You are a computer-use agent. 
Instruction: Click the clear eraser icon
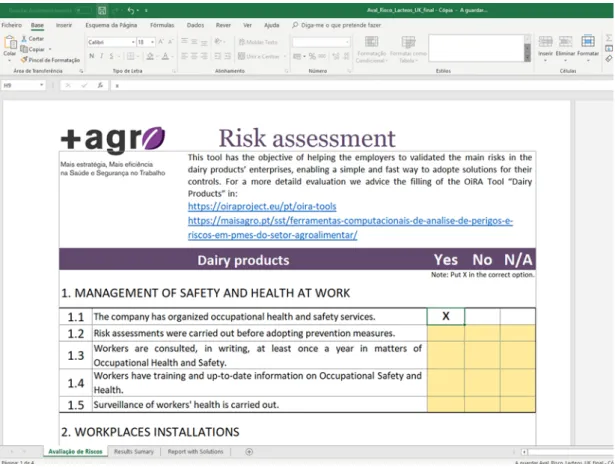pyautogui.click(x=609, y=58)
